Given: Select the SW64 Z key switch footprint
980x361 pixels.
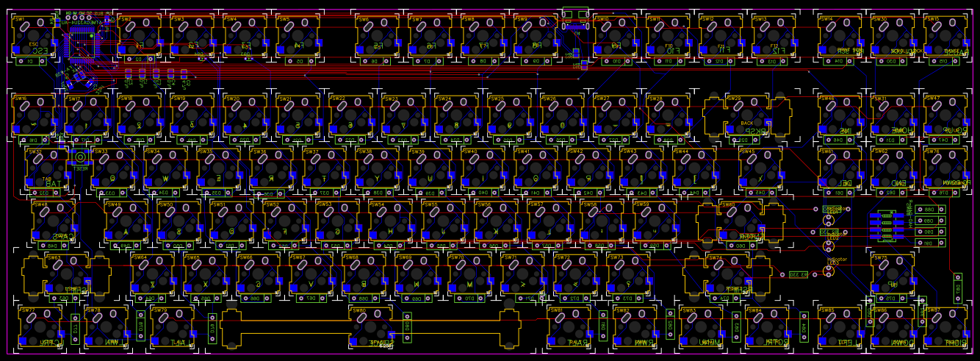Looking at the screenshot, I should pyautogui.click(x=152, y=274).
